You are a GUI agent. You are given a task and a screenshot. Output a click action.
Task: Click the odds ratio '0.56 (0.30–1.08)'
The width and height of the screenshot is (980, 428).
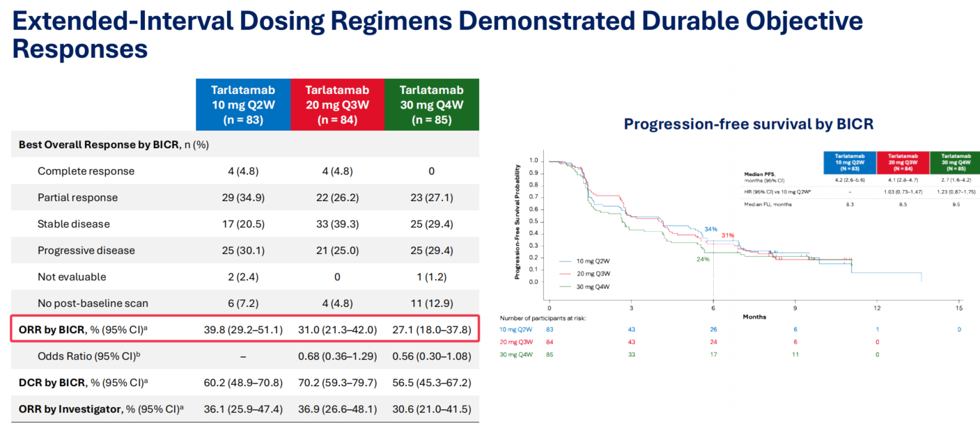(432, 356)
